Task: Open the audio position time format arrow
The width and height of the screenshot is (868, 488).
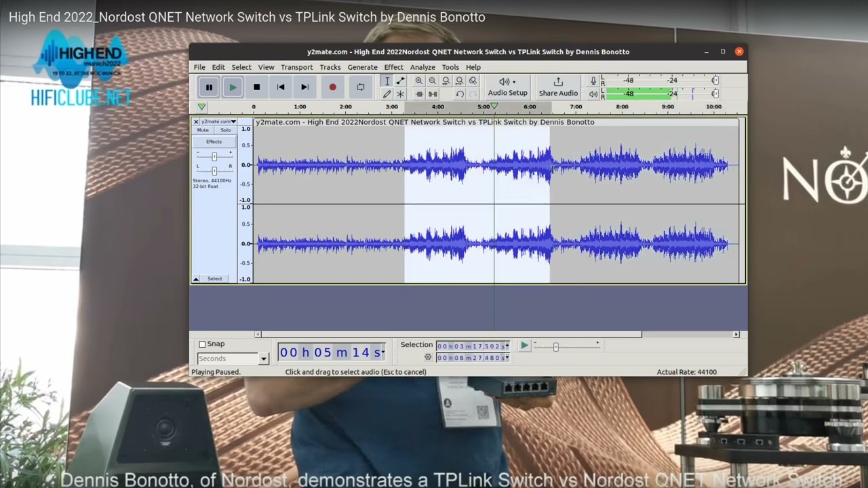Action: point(384,352)
